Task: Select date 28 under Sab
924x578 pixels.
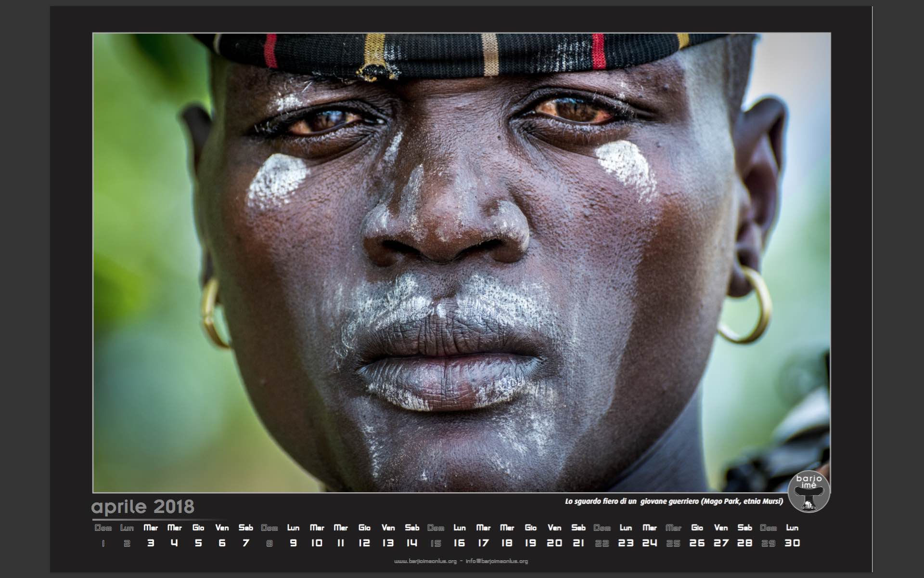Action: (744, 543)
